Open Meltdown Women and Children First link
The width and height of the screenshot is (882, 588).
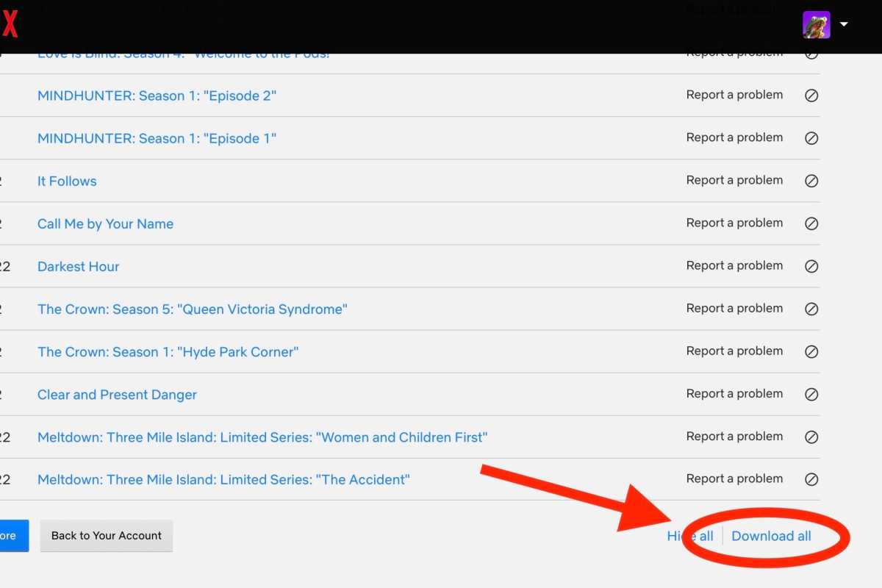tap(262, 437)
